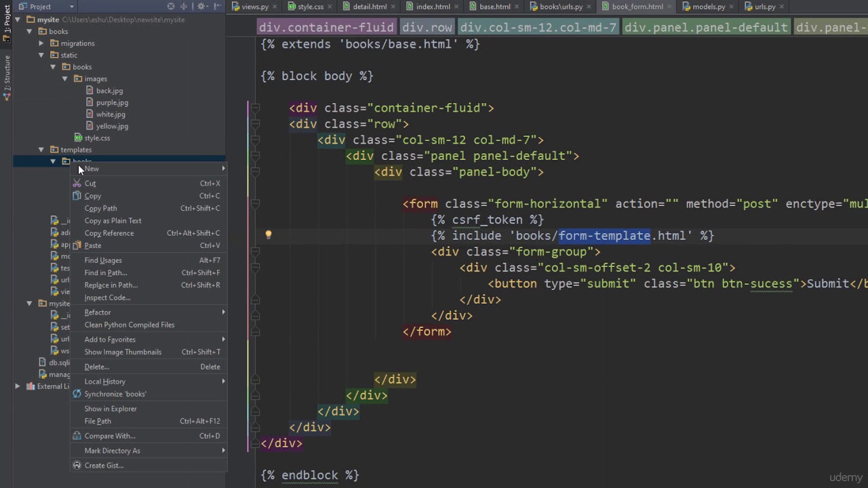Select Find Usages in the context menu
868x488 pixels.
[x=149, y=260]
